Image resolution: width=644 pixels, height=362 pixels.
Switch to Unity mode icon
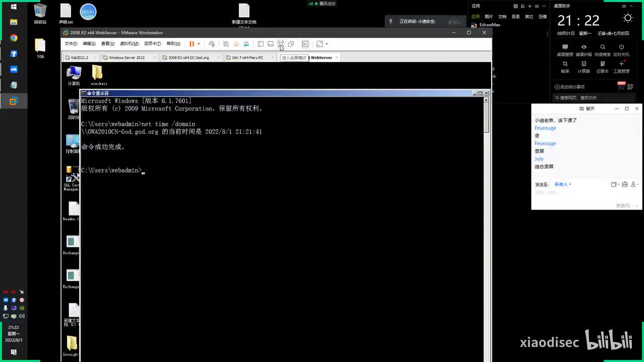point(291,44)
